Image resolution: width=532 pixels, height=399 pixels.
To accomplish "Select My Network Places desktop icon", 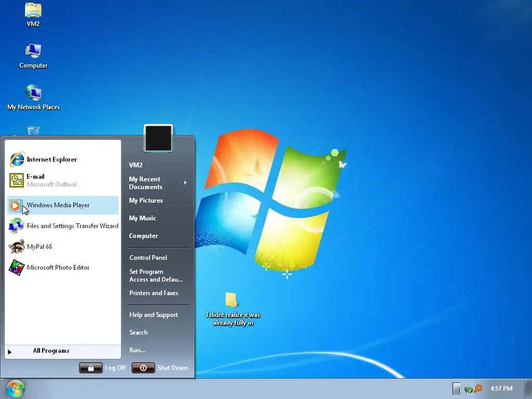I will [33, 98].
